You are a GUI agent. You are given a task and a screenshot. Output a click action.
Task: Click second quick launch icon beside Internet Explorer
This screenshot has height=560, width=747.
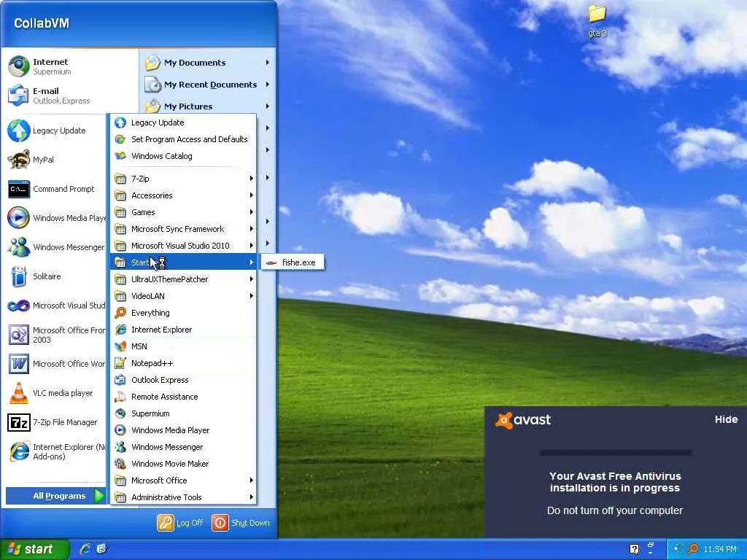101,549
